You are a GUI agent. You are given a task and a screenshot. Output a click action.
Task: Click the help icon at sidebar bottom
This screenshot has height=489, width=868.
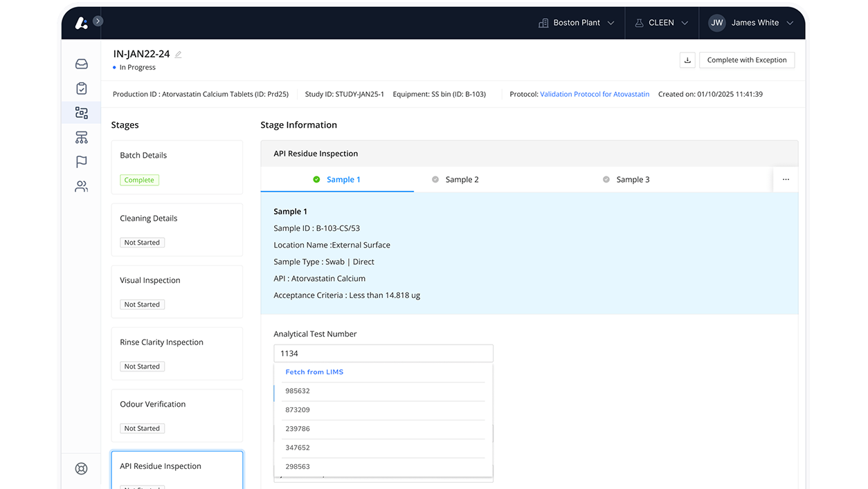[81, 468]
